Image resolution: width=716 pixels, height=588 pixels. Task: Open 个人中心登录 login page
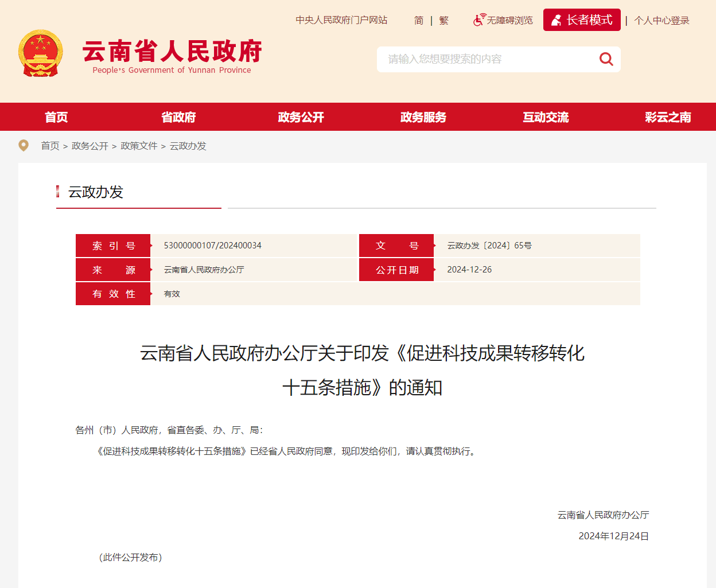pyautogui.click(x=662, y=21)
